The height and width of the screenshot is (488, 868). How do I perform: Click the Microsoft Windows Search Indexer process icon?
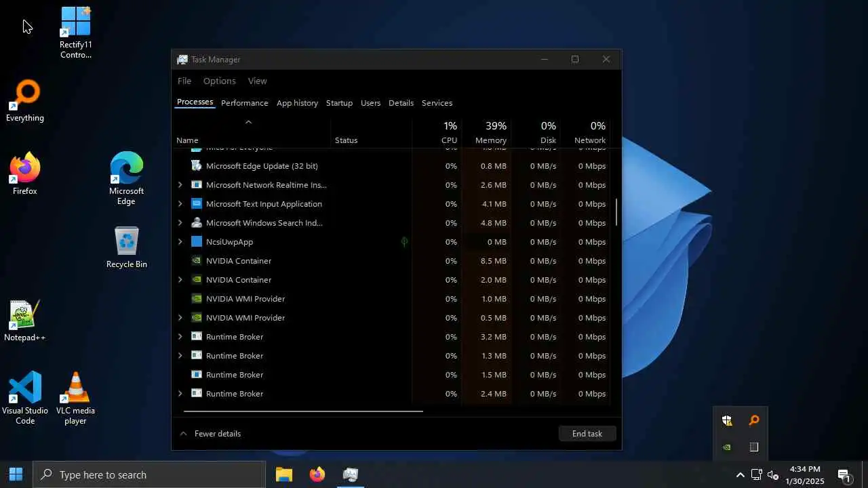(197, 222)
